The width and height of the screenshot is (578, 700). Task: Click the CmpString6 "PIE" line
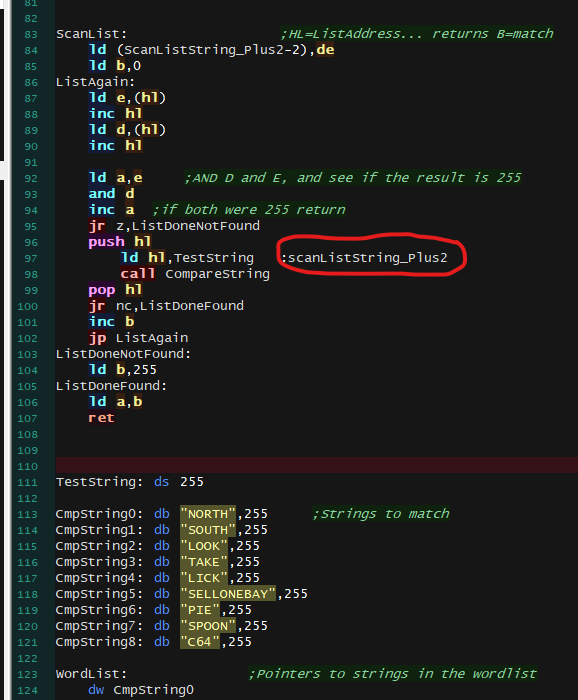coord(154,610)
